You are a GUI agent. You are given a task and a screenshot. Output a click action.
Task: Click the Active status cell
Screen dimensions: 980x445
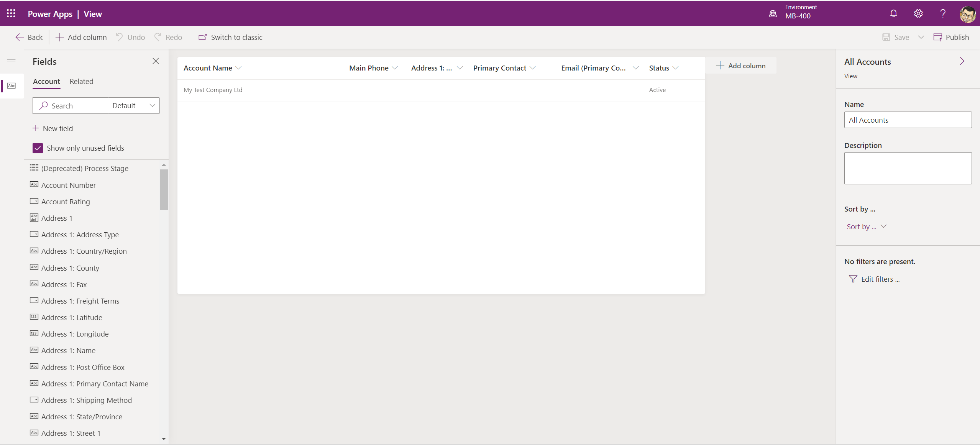tap(657, 90)
